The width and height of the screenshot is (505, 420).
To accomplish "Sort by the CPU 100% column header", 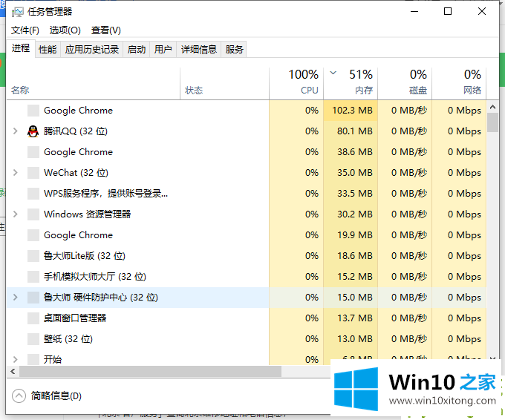I will pos(296,83).
